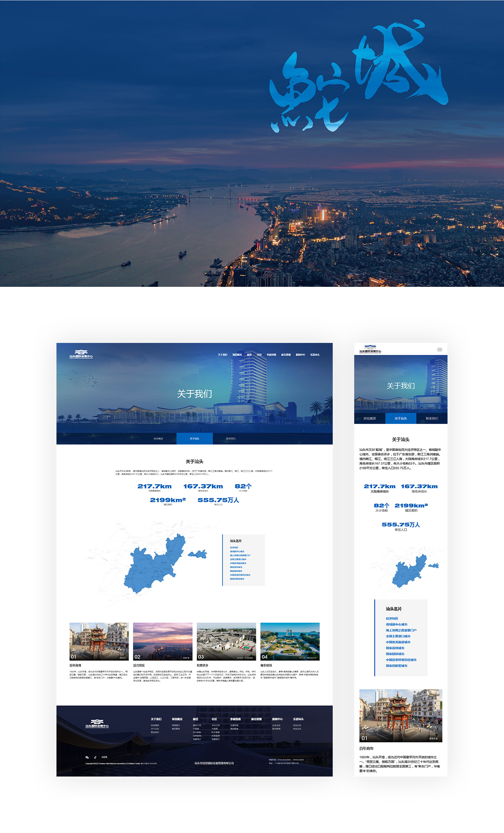The height and width of the screenshot is (833, 504).
Task: Click 展览介绍 link in footer
Action: click(x=197, y=725)
